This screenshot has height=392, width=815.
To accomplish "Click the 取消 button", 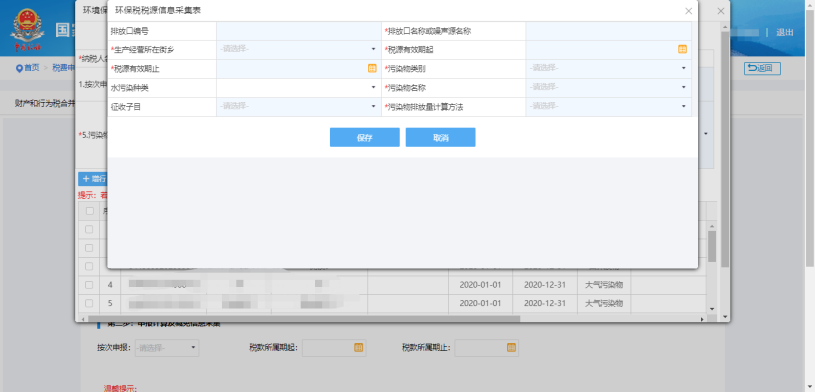I will coord(440,137).
